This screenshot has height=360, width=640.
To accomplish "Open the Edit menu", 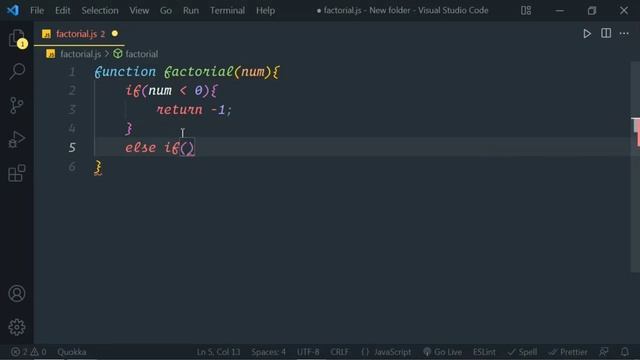I will coord(62,10).
